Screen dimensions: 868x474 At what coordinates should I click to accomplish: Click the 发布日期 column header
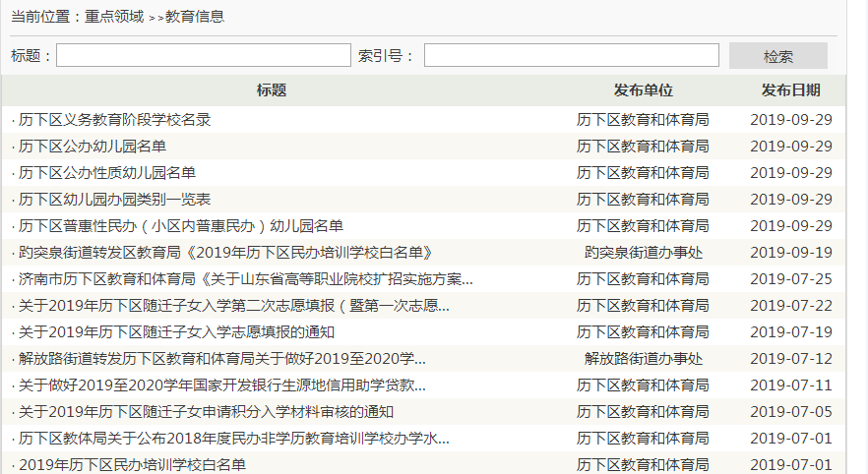[790, 90]
